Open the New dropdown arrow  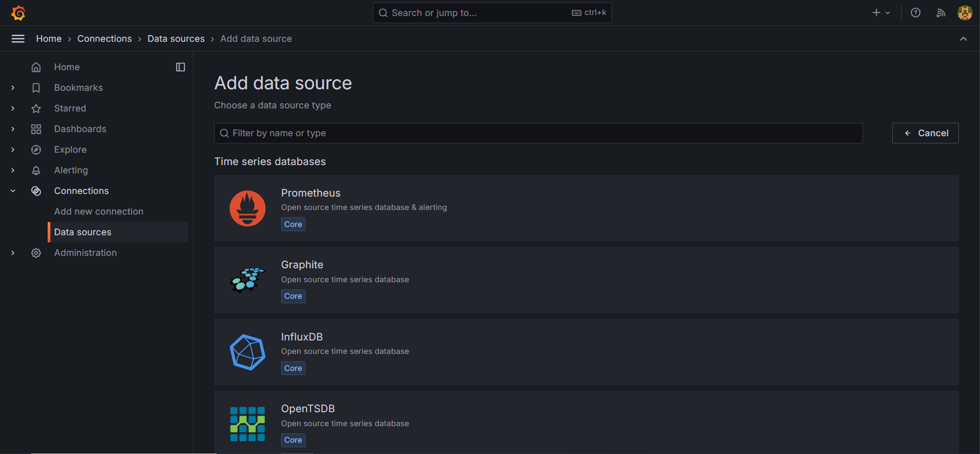click(888, 13)
